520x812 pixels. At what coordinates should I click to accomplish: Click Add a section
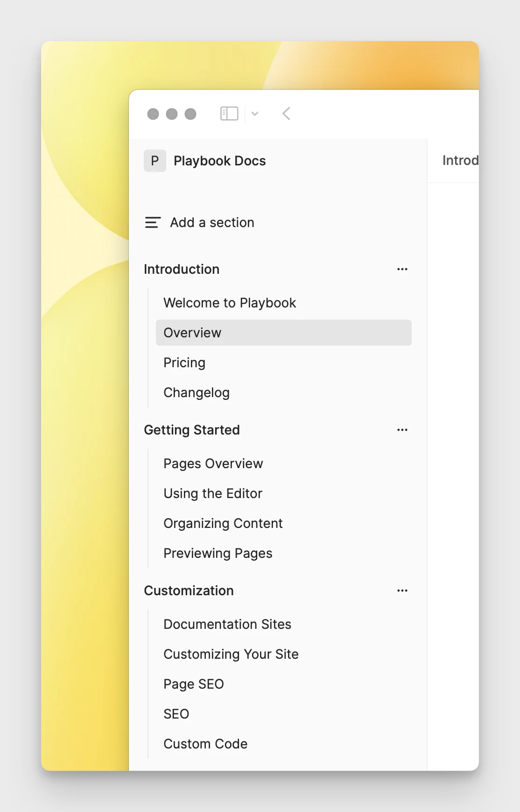[212, 222]
